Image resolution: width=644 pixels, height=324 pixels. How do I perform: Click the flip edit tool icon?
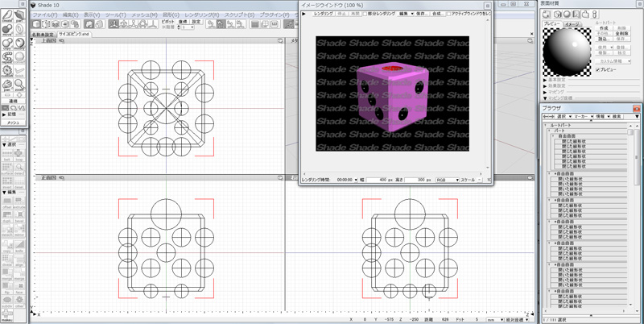[x=7, y=288]
